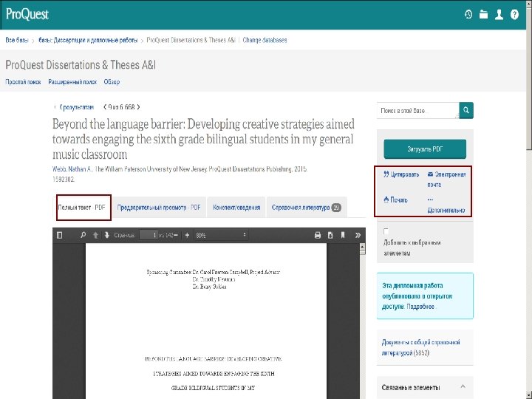Open the PDF zoom level dropdown

click(221, 235)
